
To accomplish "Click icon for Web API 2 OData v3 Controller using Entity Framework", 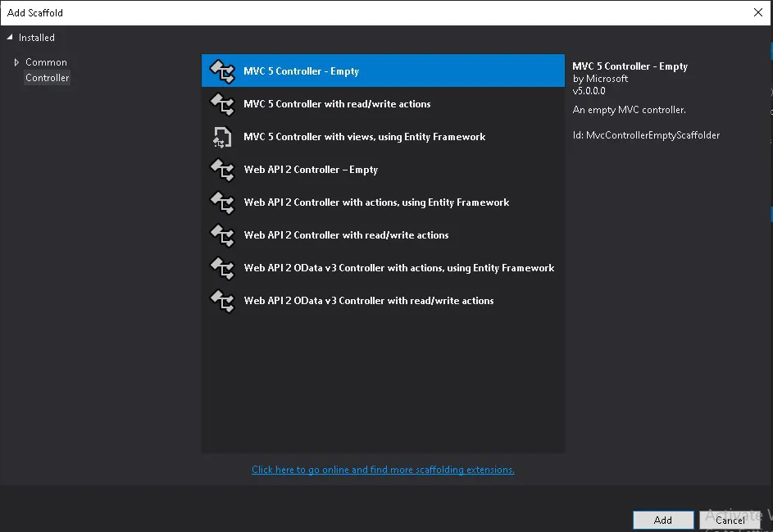I will click(222, 268).
